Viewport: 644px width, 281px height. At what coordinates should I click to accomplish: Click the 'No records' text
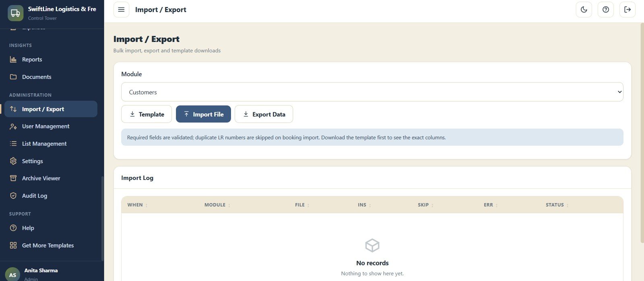coord(372,263)
